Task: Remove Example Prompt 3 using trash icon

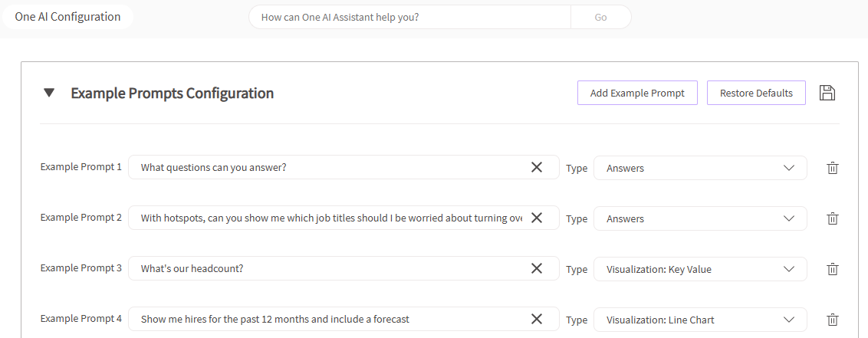Action: click(x=832, y=269)
